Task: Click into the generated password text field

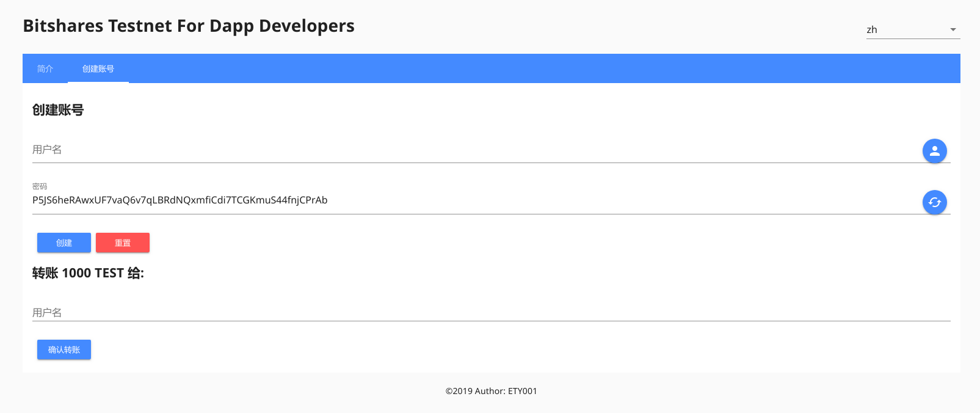Action: pyautogui.click(x=476, y=200)
